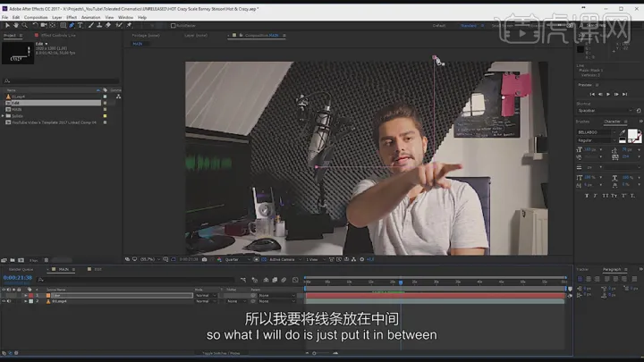The height and width of the screenshot is (362, 644).
Task: Switch to the Project panel tab
Action: 10,35
